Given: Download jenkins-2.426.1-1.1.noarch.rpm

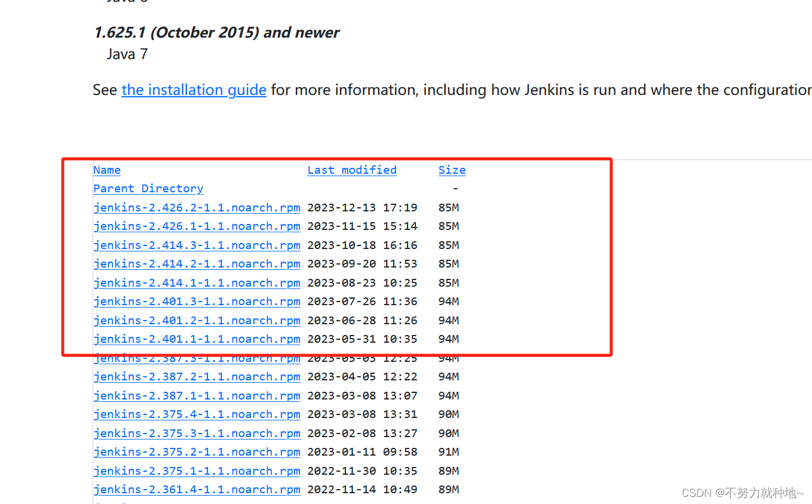Looking at the screenshot, I should [197, 226].
